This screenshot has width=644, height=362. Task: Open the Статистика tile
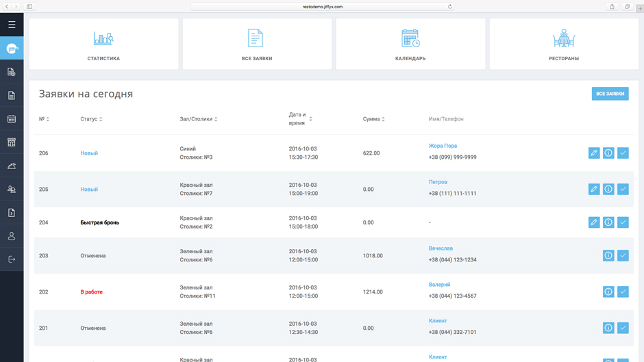(x=103, y=44)
